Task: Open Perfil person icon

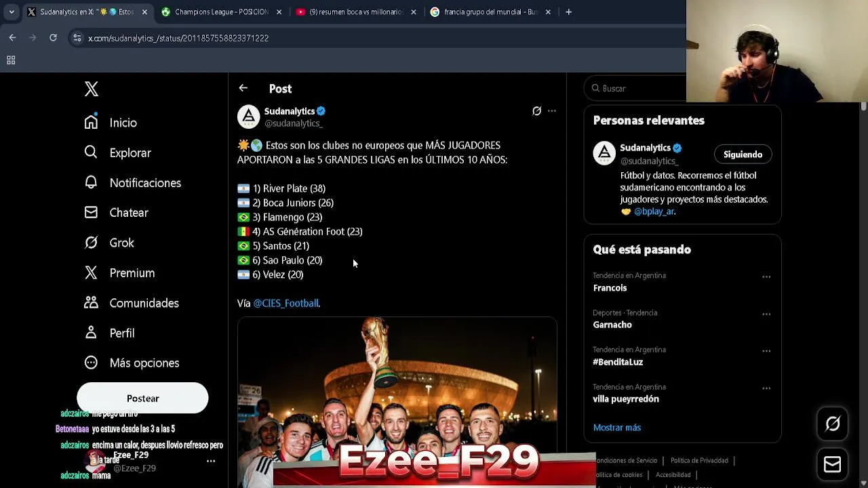Action: point(91,332)
